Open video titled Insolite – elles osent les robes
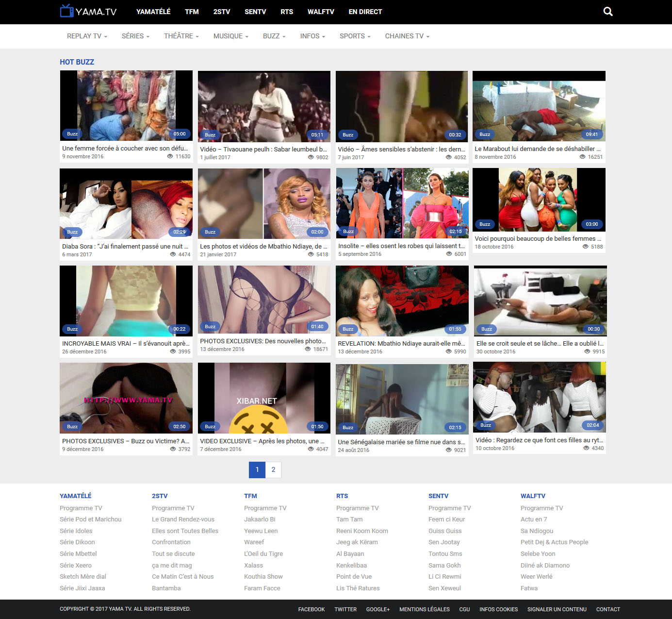Viewport: 672px width, 619px height. pyautogui.click(x=401, y=246)
